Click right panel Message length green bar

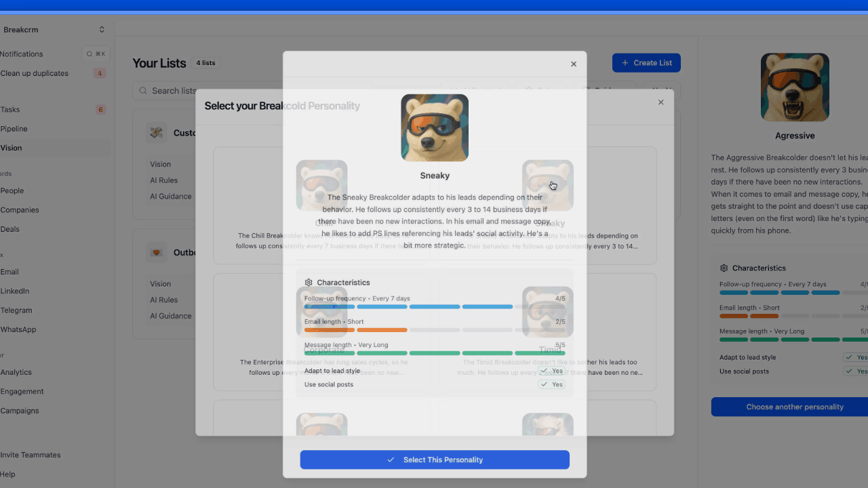[793, 340]
